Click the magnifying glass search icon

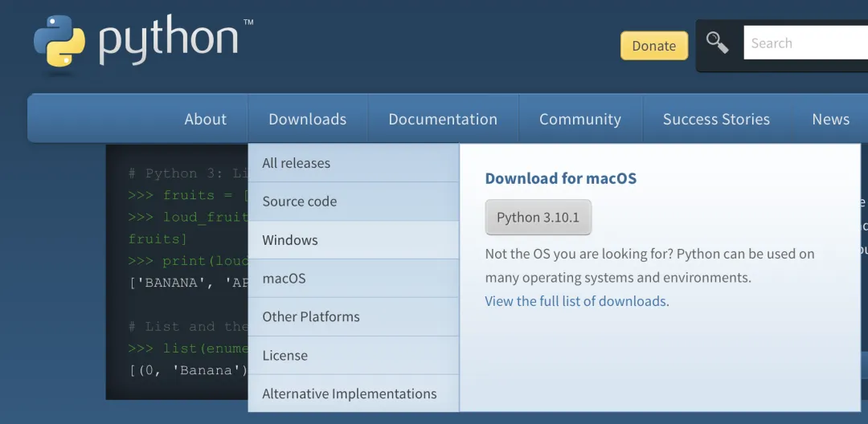(x=717, y=43)
